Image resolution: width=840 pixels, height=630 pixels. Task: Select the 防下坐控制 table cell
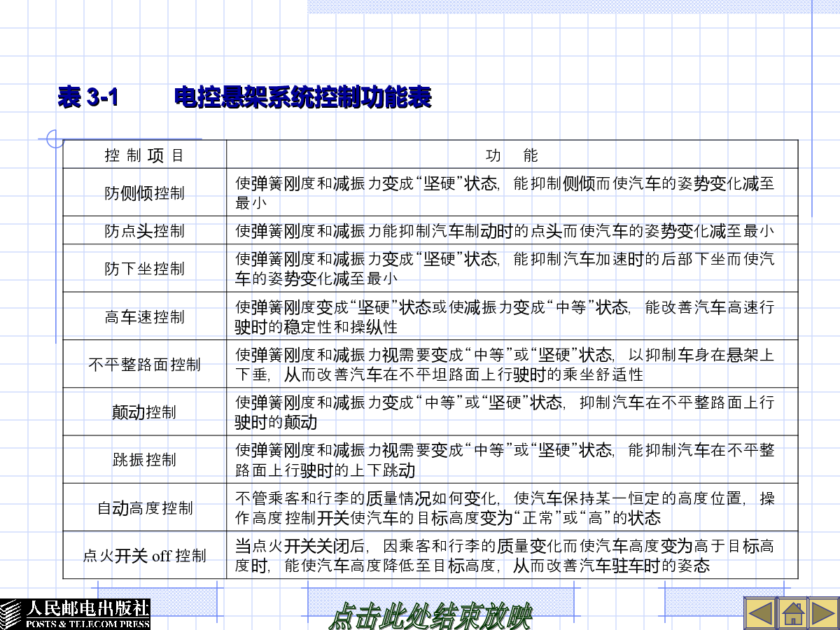[x=144, y=268]
